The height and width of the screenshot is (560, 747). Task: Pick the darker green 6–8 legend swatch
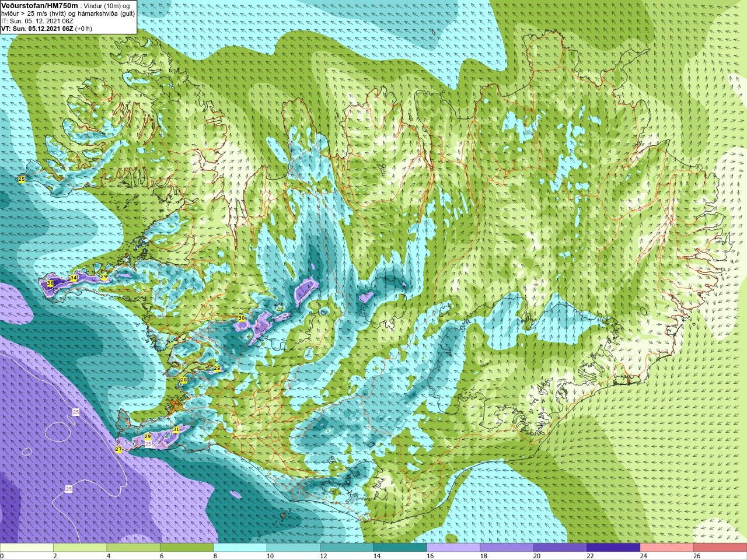point(187,547)
